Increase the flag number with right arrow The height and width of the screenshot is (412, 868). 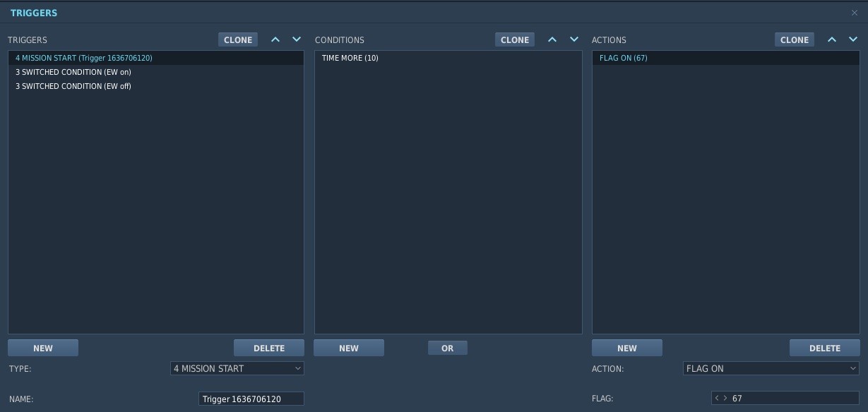pyautogui.click(x=725, y=398)
